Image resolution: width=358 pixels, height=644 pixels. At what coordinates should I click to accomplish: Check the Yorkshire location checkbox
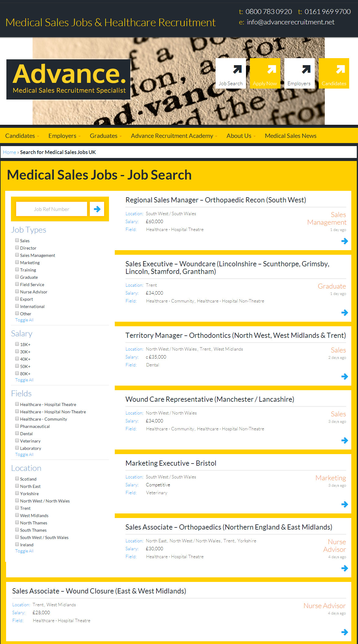[17, 493]
